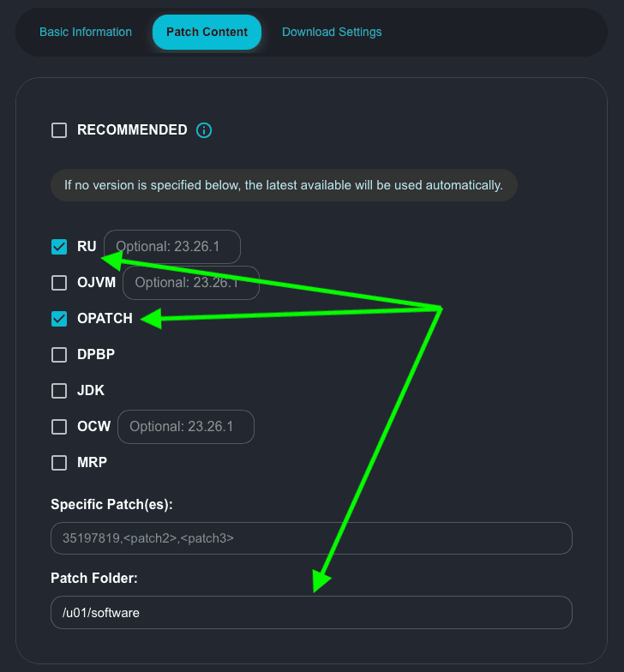Switch to the Basic Information tab
The height and width of the screenshot is (672, 624).
click(x=86, y=33)
